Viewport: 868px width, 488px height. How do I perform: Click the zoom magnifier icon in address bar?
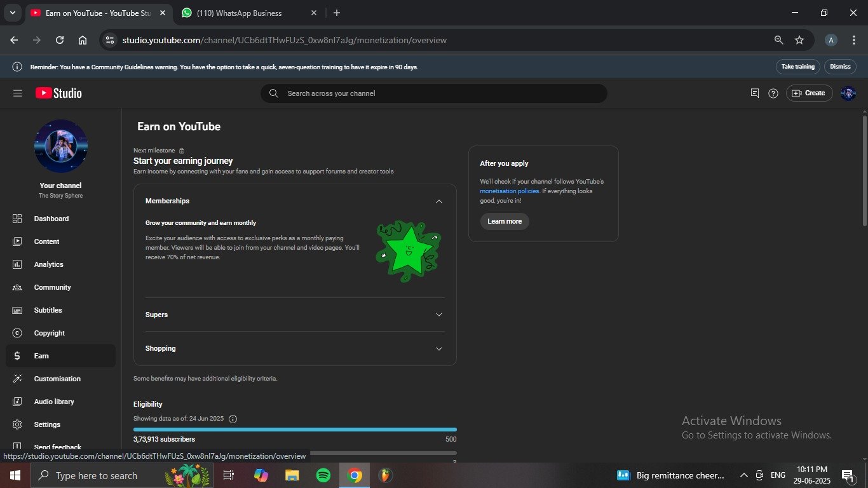[x=778, y=40]
